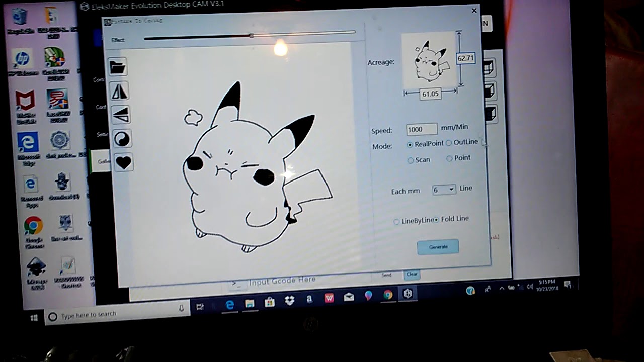Click the Speed input field
The image size is (644, 362).
coord(422,129)
